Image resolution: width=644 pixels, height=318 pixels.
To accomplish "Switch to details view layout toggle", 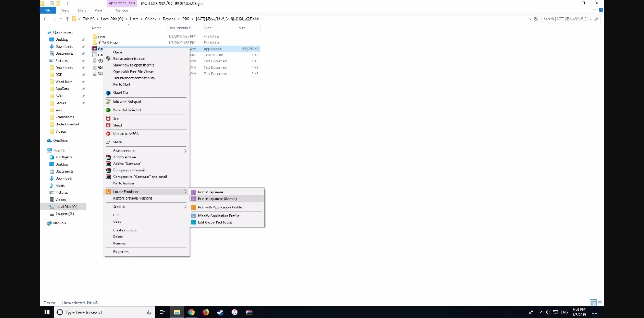I will [x=593, y=303].
